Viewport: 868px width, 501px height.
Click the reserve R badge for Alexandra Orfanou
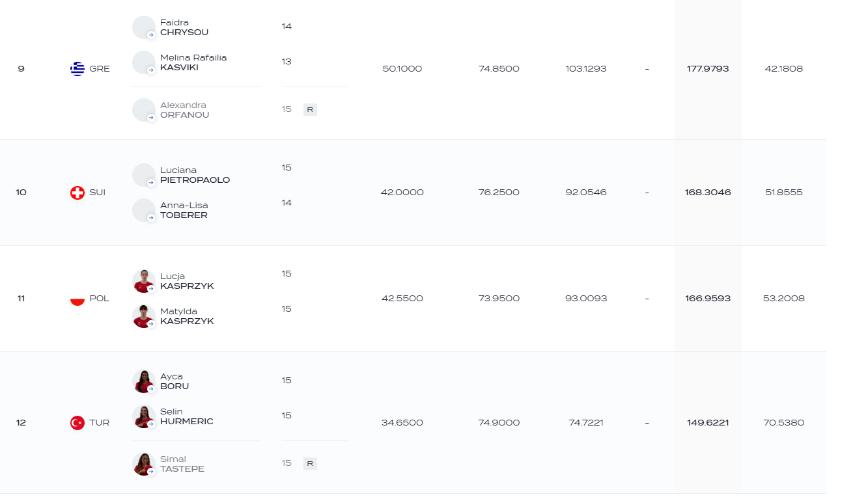310,110
